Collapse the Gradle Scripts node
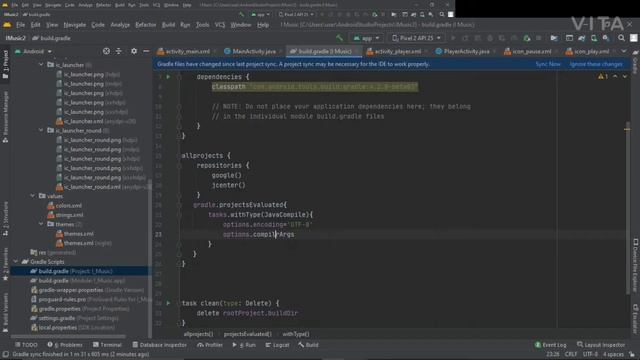 (16, 262)
